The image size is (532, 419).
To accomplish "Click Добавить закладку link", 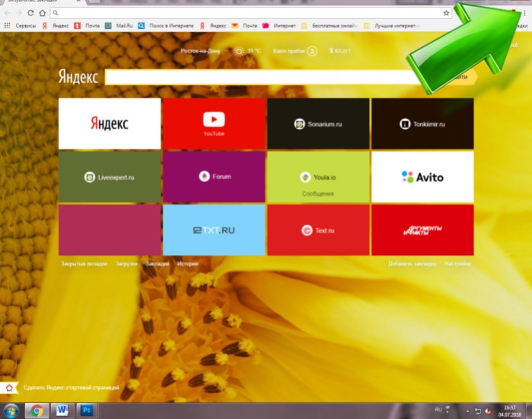I will 412,264.
